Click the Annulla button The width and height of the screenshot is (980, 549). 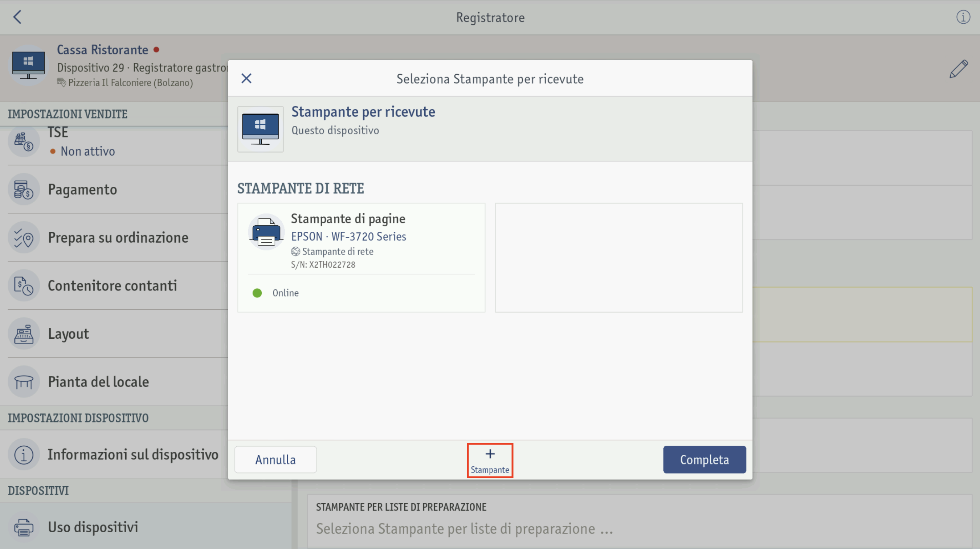tap(275, 460)
